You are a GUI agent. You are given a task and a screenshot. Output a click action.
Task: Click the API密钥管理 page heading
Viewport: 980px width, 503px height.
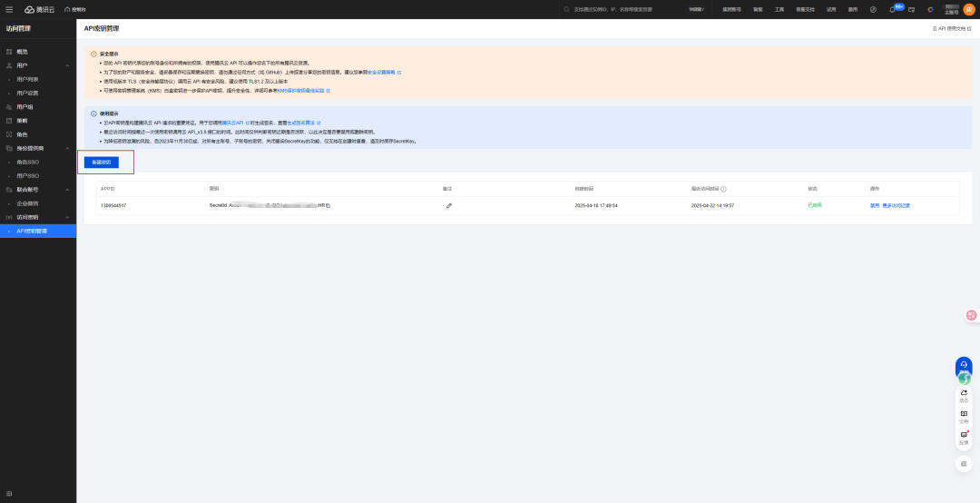click(102, 29)
